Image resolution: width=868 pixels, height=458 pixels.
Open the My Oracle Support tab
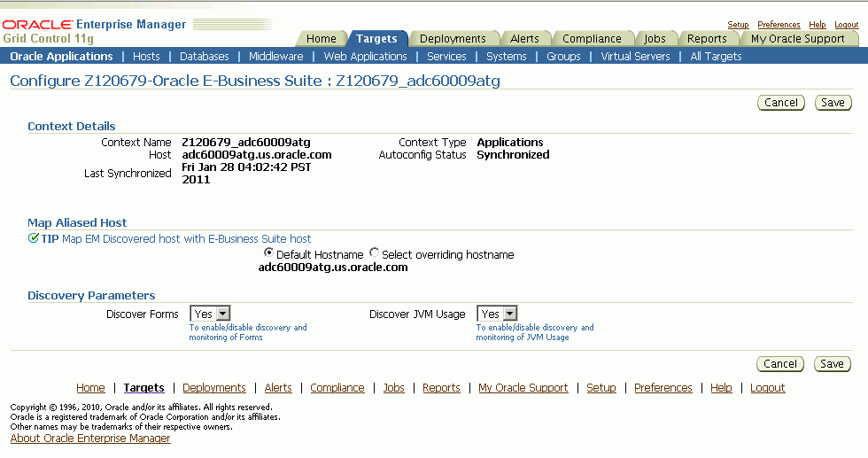click(798, 38)
